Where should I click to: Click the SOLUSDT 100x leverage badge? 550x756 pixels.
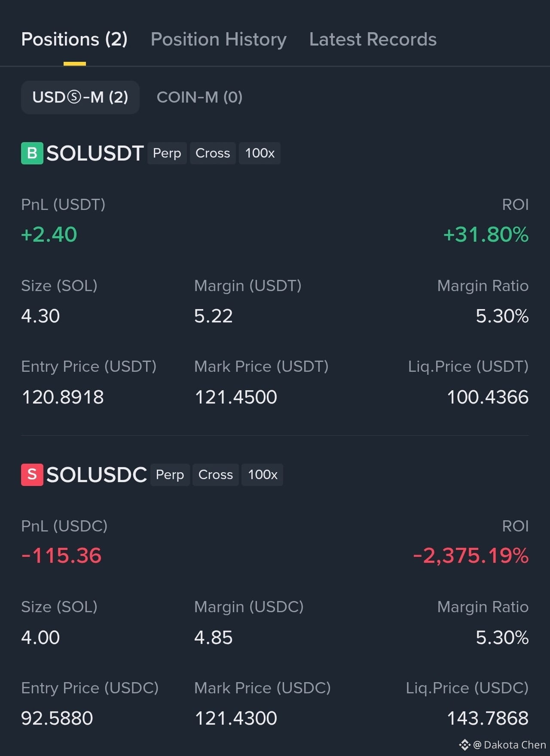(x=260, y=153)
